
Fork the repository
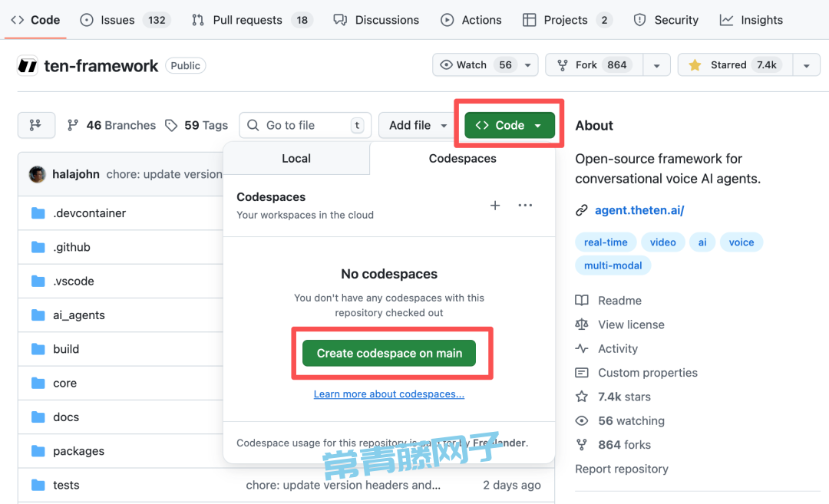click(594, 65)
